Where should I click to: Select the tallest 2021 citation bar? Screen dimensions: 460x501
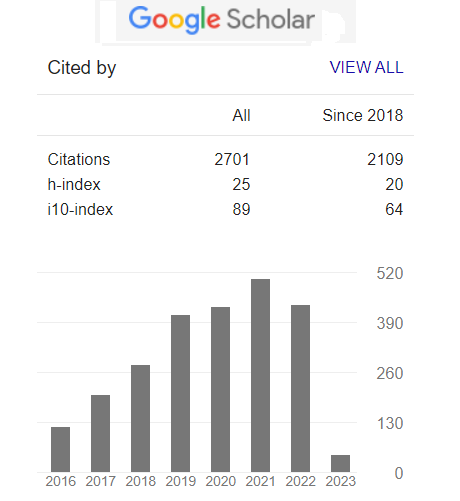point(260,375)
